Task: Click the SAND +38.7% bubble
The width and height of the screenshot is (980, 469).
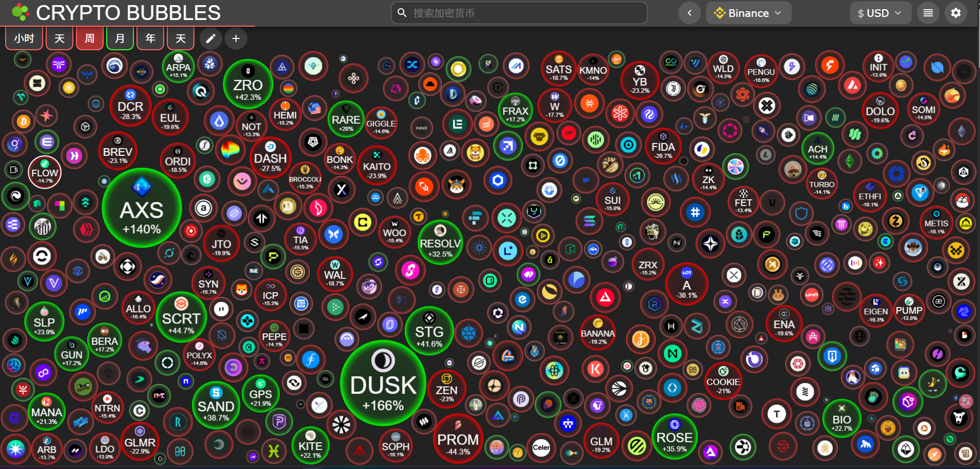Action: click(x=216, y=405)
